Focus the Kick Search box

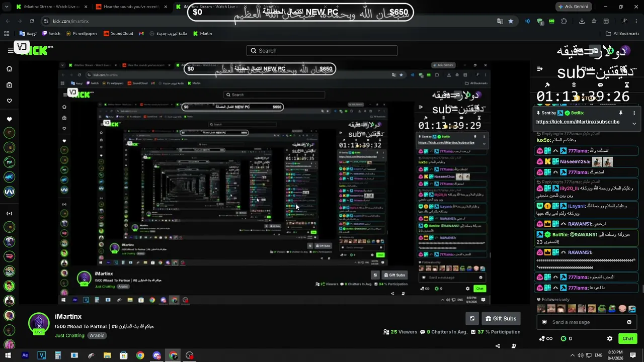[322, 51]
